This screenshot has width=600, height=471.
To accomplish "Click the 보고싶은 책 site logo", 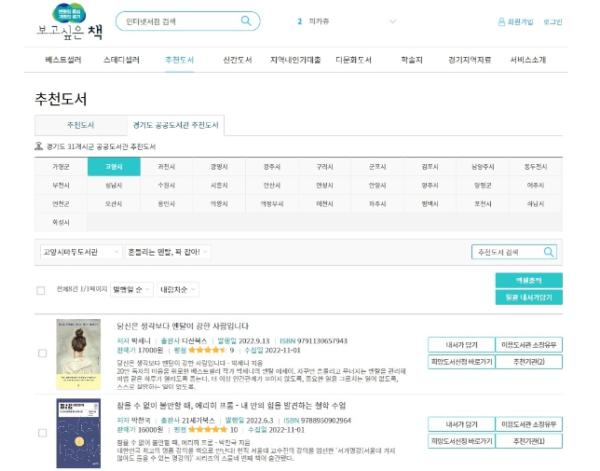I will pos(63,22).
